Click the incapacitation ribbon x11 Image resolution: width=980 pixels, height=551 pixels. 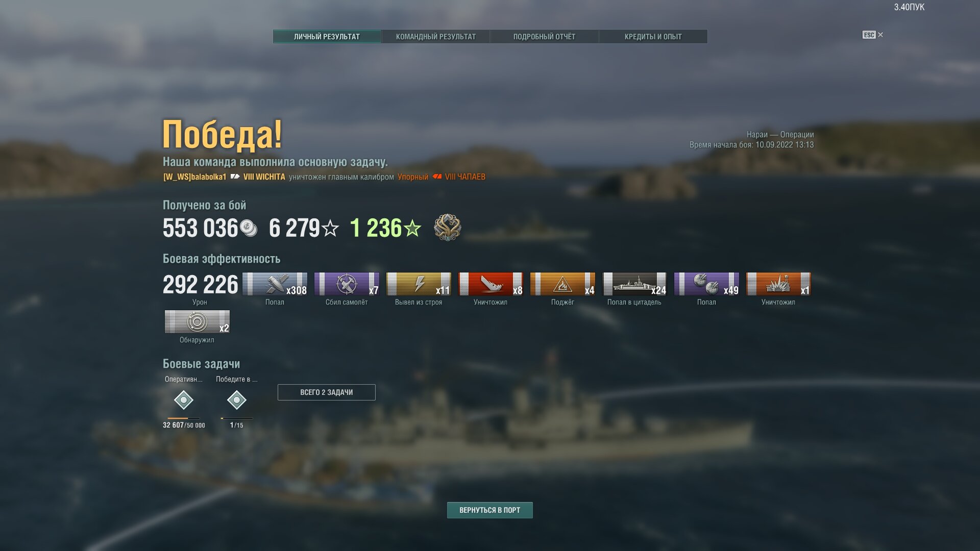tap(419, 284)
